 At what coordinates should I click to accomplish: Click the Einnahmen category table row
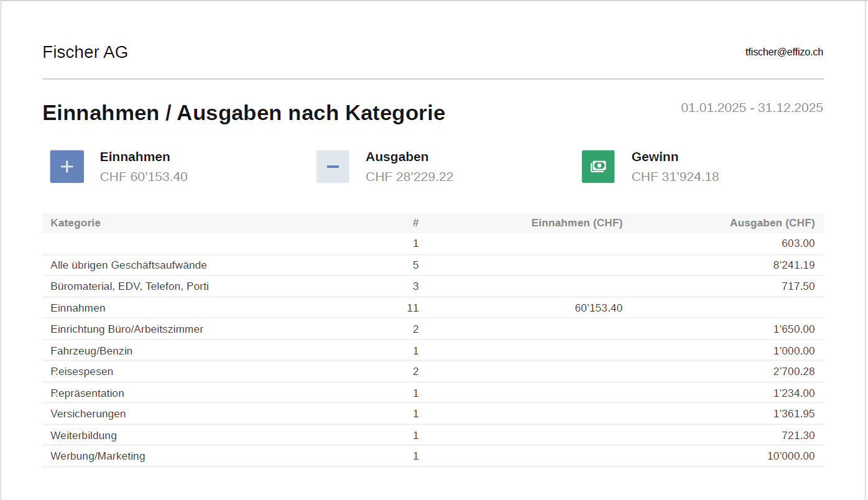(x=78, y=308)
